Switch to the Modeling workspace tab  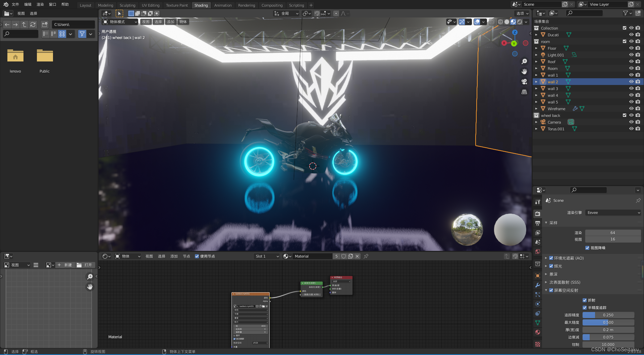coord(106,5)
